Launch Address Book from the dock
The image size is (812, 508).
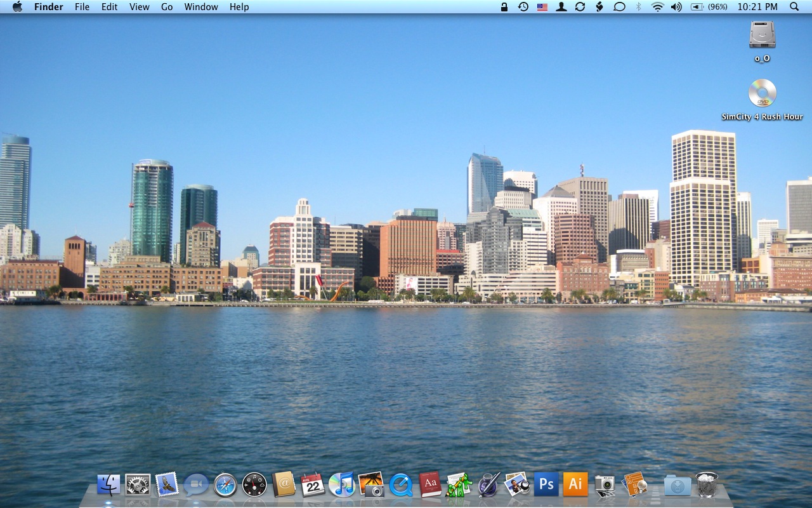[284, 485]
